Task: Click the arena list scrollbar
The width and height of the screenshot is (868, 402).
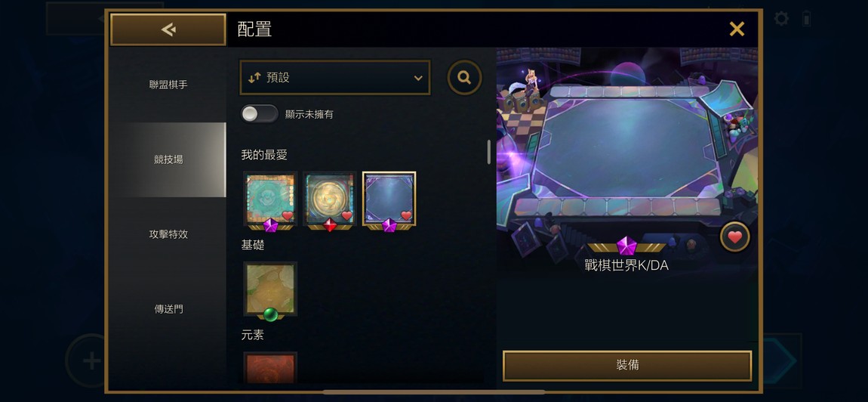Action: click(x=489, y=152)
